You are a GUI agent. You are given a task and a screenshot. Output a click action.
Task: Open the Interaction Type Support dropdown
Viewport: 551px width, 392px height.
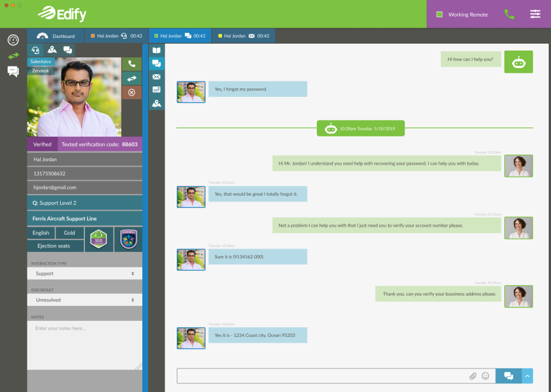click(85, 274)
